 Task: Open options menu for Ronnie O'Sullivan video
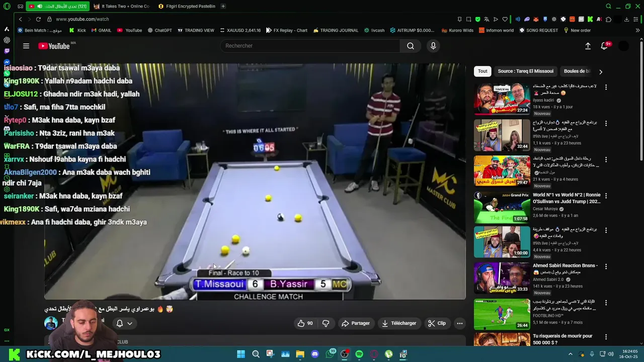[x=606, y=196]
